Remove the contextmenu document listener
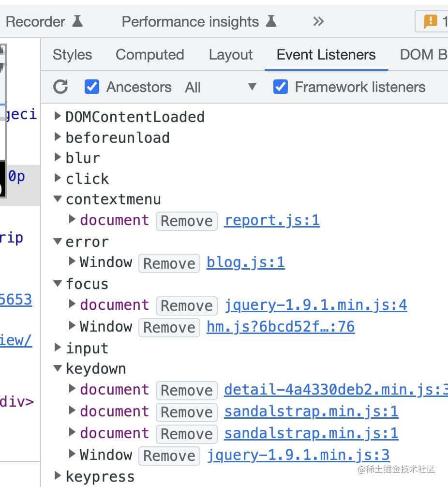 coord(186,221)
